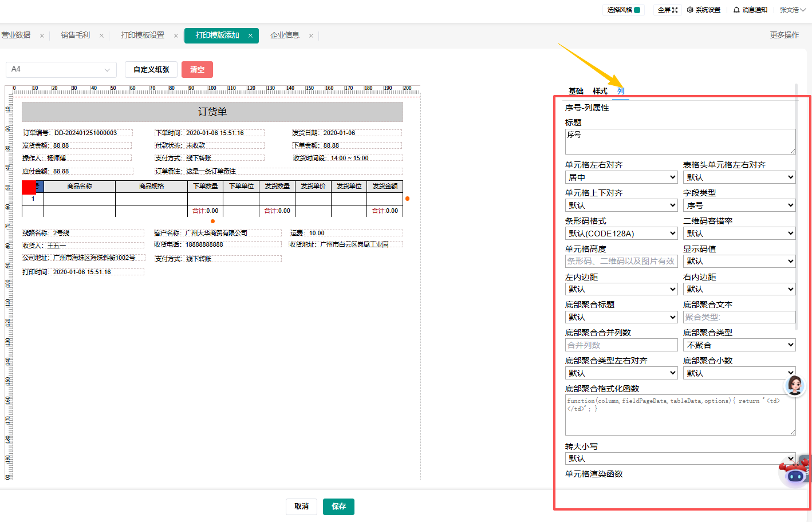Click the green 保存 button
812x522 pixels.
(x=338, y=507)
